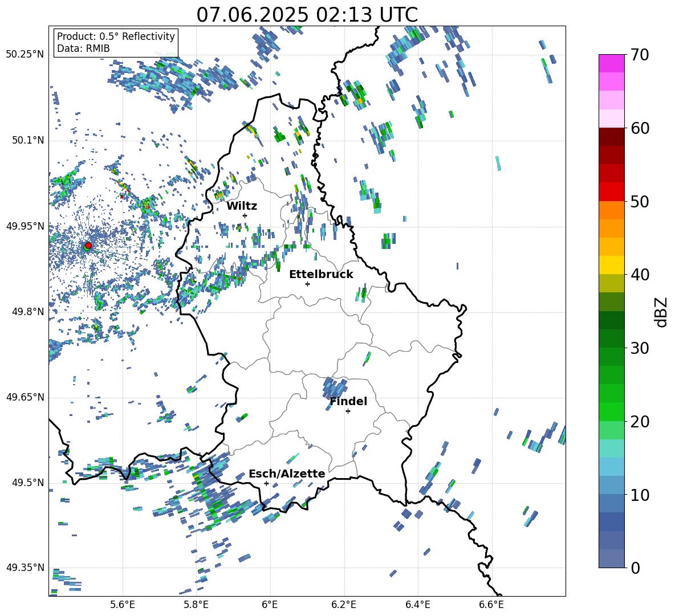Click the bright green colorbar segment at 20
Image resolution: width=675 pixels, height=616 pixels.
coord(611,411)
